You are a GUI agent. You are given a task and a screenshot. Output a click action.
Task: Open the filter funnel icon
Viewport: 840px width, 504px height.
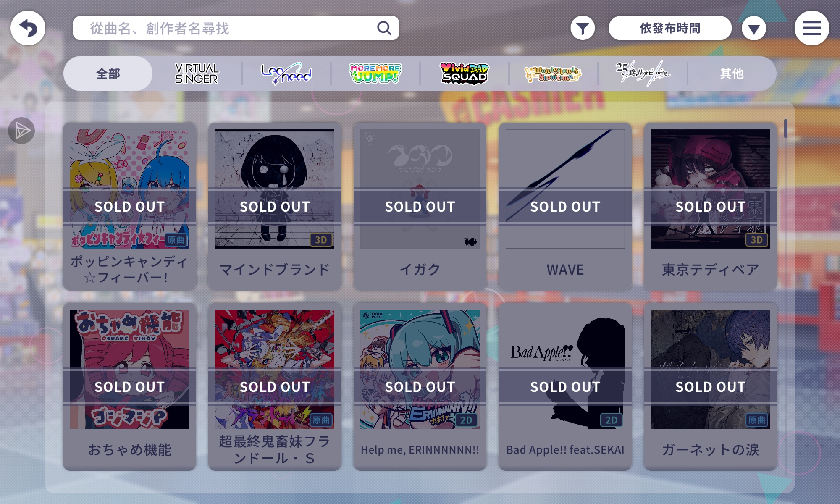[x=583, y=28]
